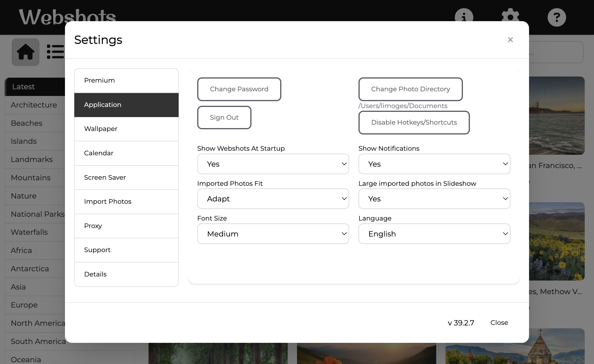This screenshot has width=594, height=364.
Task: Open the orange flower sunset photo thumbnail
Action: [x=367, y=353]
